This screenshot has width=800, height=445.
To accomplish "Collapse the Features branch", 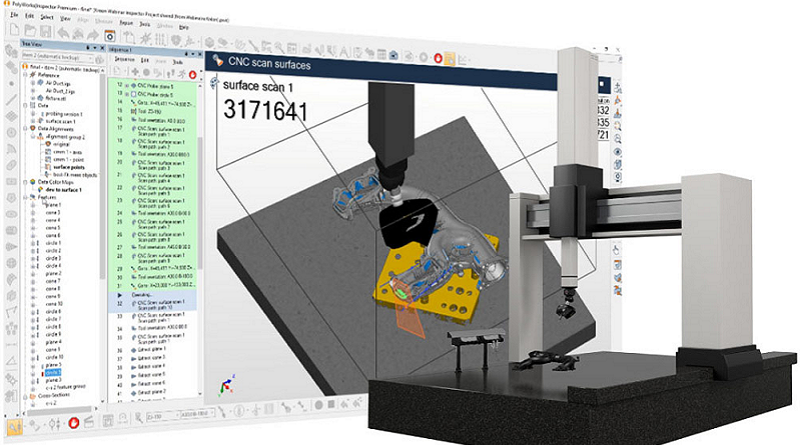I will pos(25,197).
